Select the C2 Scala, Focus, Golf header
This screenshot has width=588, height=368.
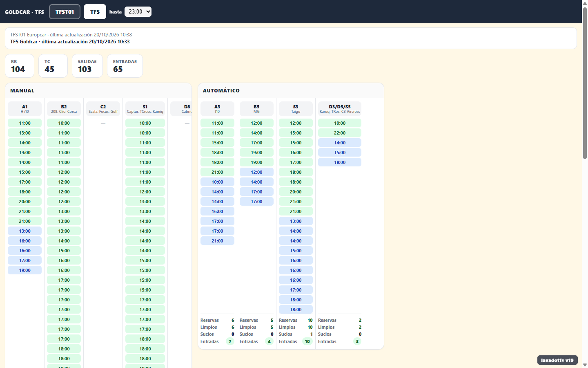[x=103, y=109]
